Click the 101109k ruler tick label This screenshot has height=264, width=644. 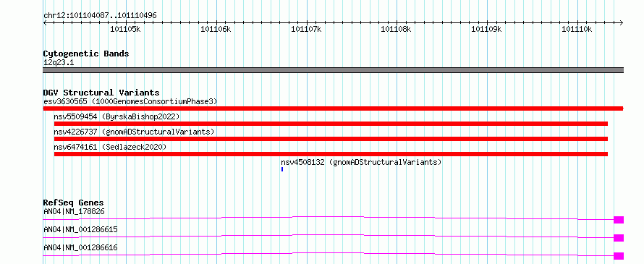tap(486, 29)
